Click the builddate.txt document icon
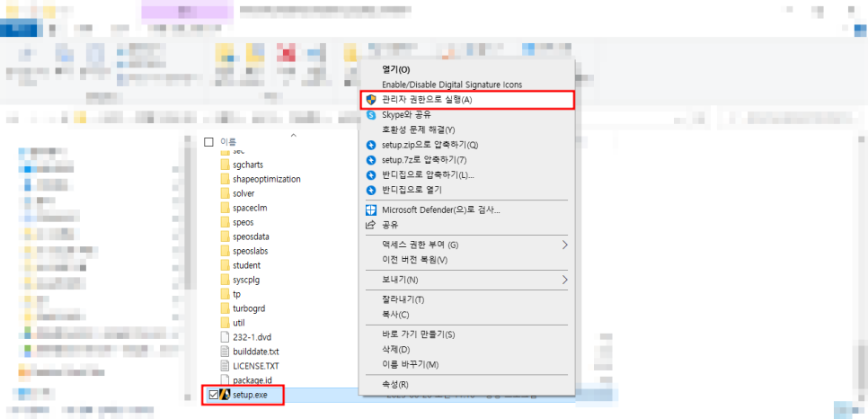 point(225,352)
